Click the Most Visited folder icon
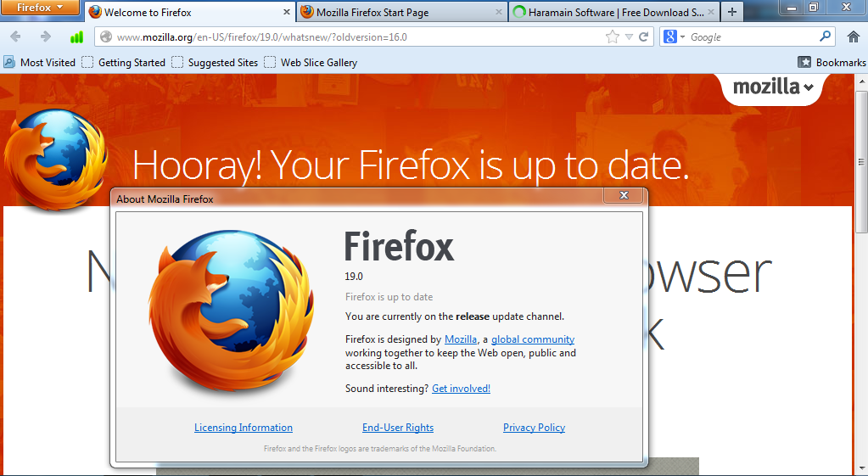 point(8,63)
